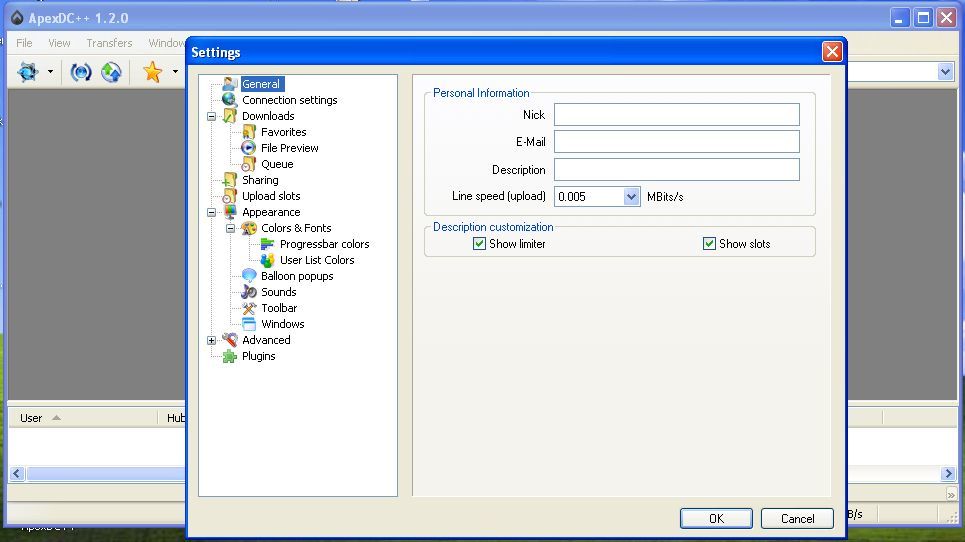Toggle the Show slots checkbox
This screenshot has height=542, width=965.
pos(709,244)
